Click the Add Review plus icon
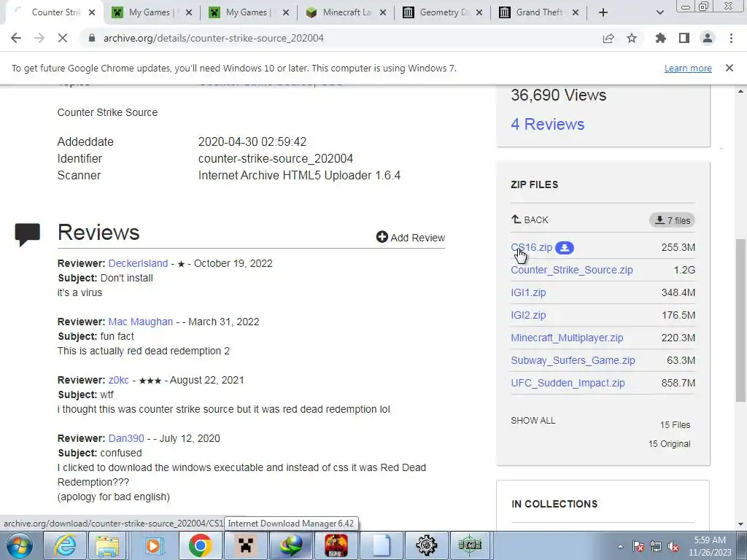 (x=382, y=237)
